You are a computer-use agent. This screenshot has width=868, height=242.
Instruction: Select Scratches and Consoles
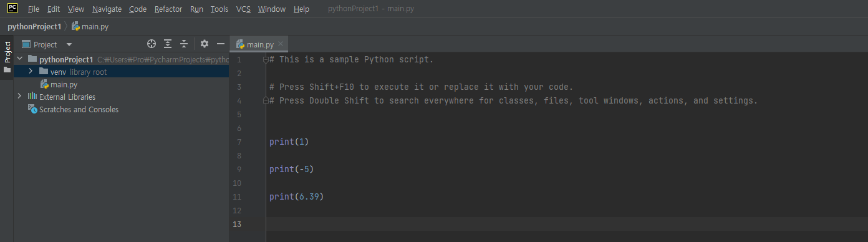(x=79, y=109)
